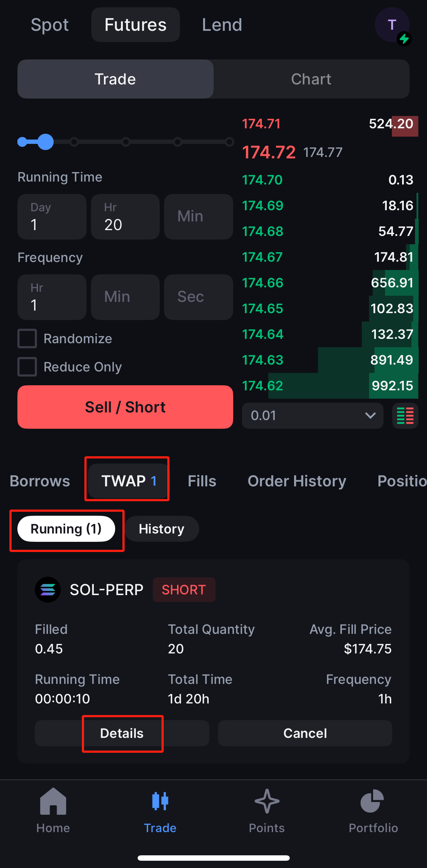Open the Points star icon
This screenshot has height=868, width=427.
point(267,801)
